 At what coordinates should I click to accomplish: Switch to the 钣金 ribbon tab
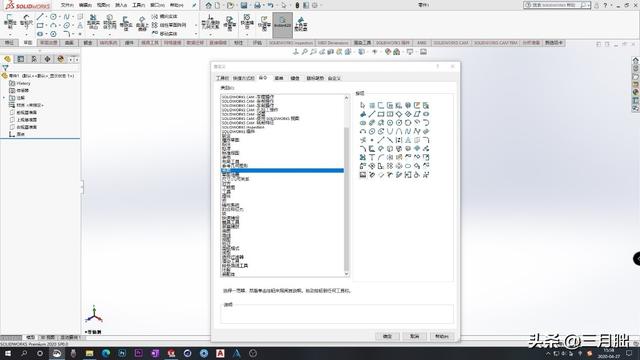88,42
